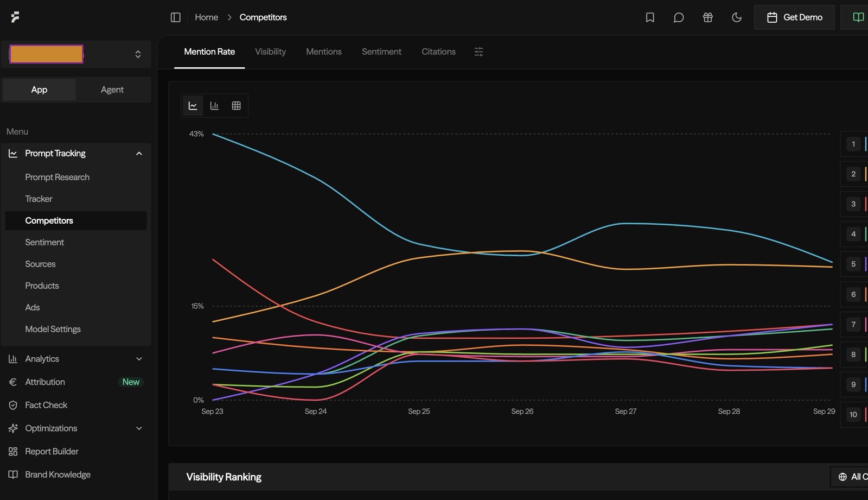Open the Mentions tab

324,52
